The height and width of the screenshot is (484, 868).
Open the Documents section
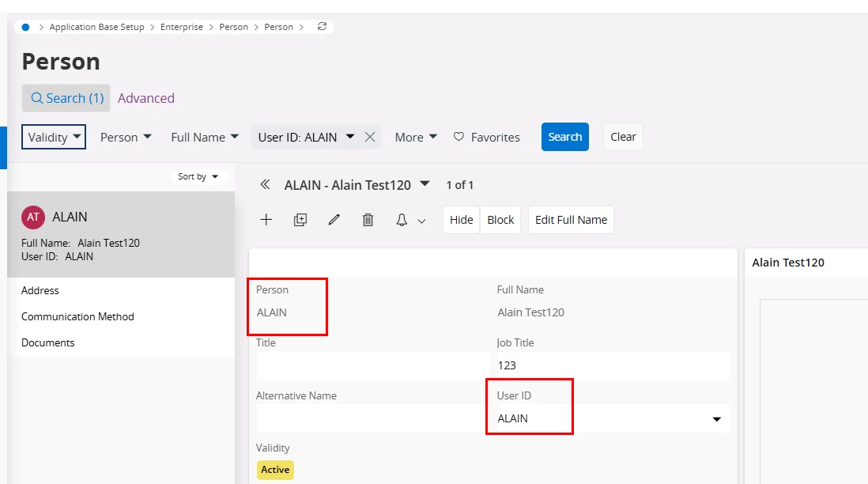[x=47, y=342]
